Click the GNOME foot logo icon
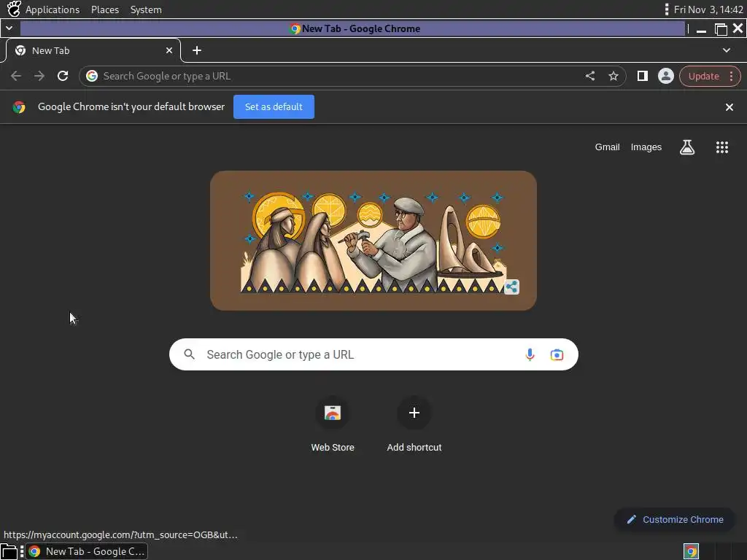747x560 pixels. 14,9
